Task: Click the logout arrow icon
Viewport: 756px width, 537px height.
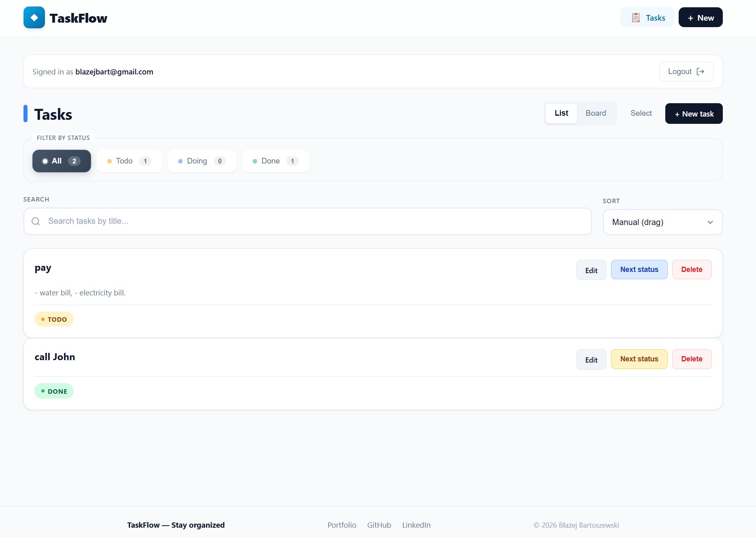Action: pyautogui.click(x=700, y=72)
